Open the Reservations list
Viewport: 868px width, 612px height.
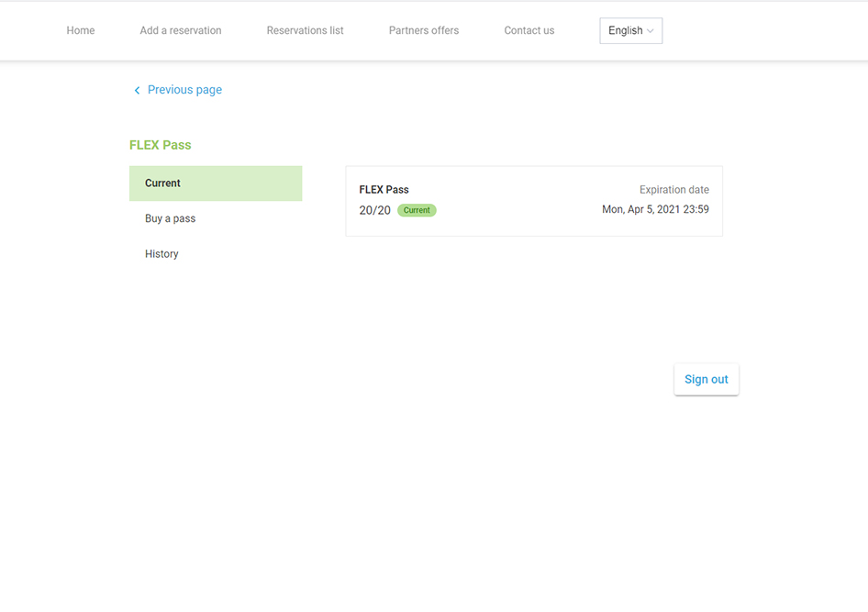pos(305,30)
